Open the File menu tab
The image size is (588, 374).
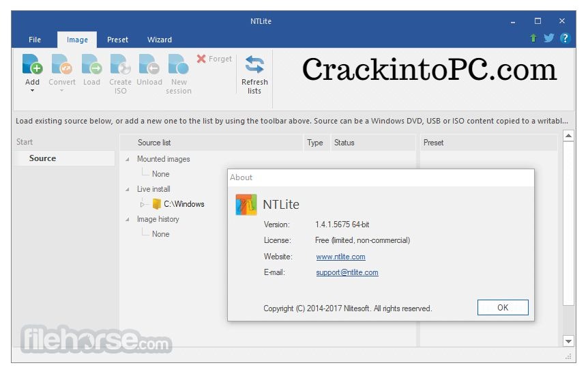coord(35,40)
